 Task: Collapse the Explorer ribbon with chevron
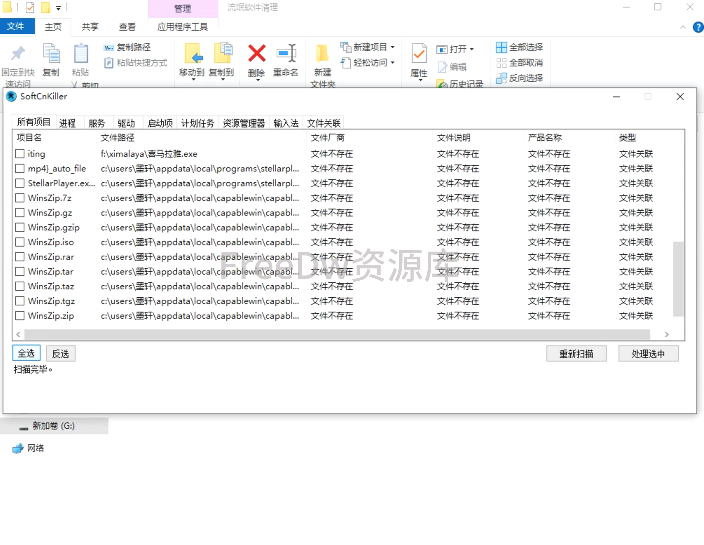coord(683,27)
